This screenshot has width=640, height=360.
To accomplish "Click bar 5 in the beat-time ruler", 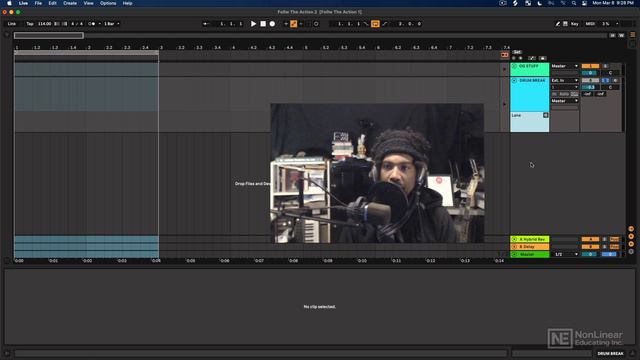I will pyautogui.click(x=306, y=47).
